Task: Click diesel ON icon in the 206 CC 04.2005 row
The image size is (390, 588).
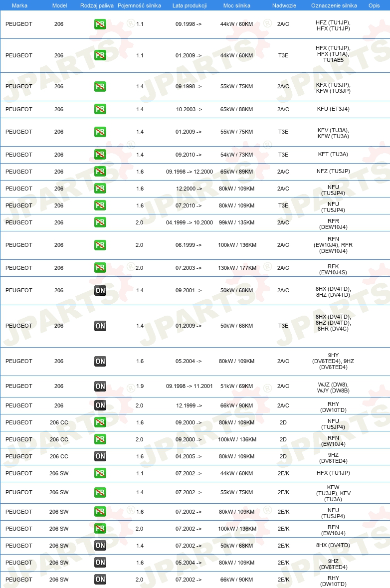Action: [x=100, y=456]
